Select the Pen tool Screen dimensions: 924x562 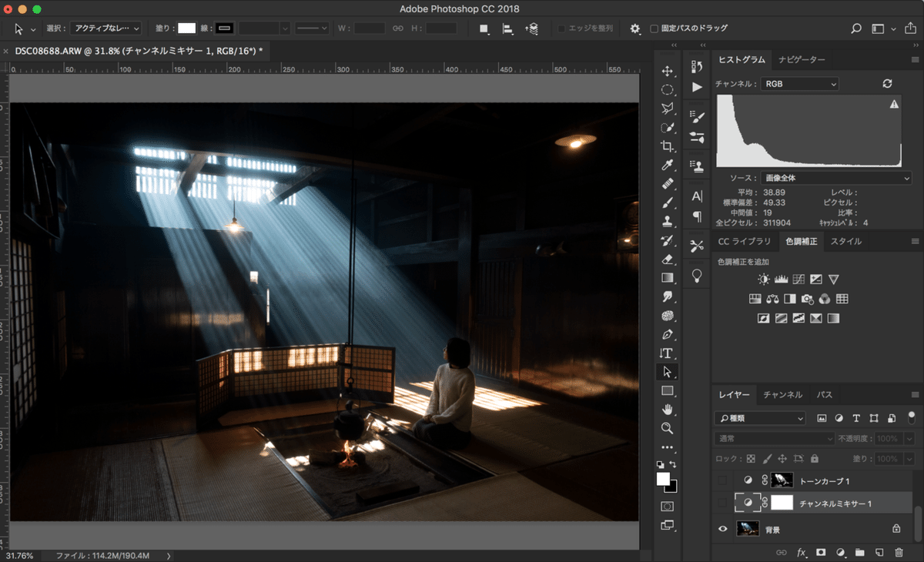click(667, 334)
